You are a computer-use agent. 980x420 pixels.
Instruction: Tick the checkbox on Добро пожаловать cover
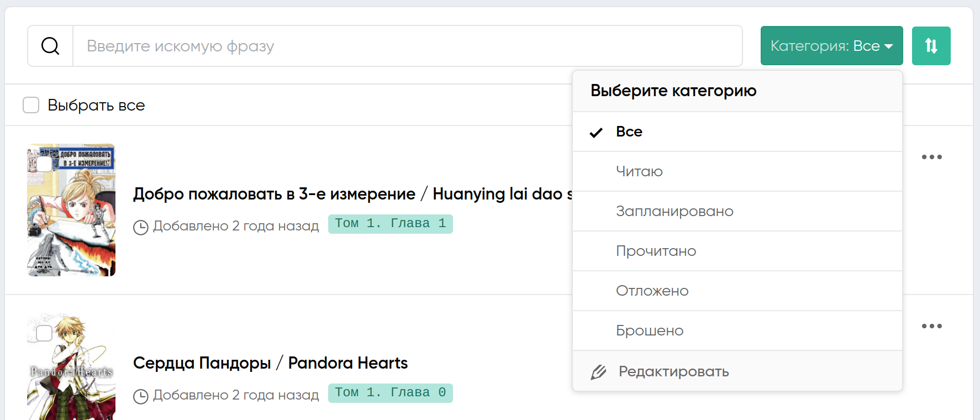pos(44,164)
